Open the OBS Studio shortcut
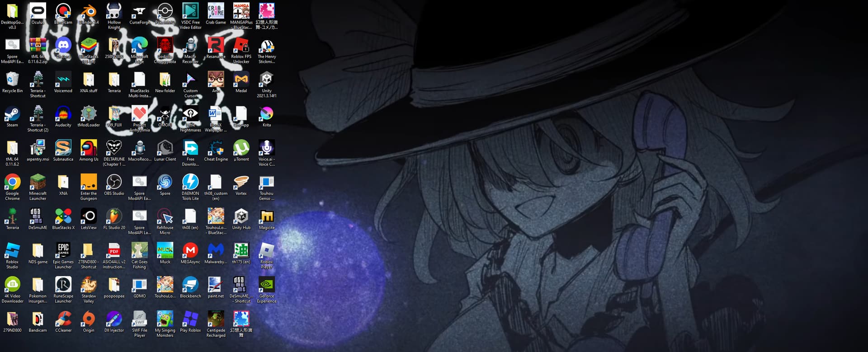This screenshot has height=352, width=868. click(x=114, y=182)
